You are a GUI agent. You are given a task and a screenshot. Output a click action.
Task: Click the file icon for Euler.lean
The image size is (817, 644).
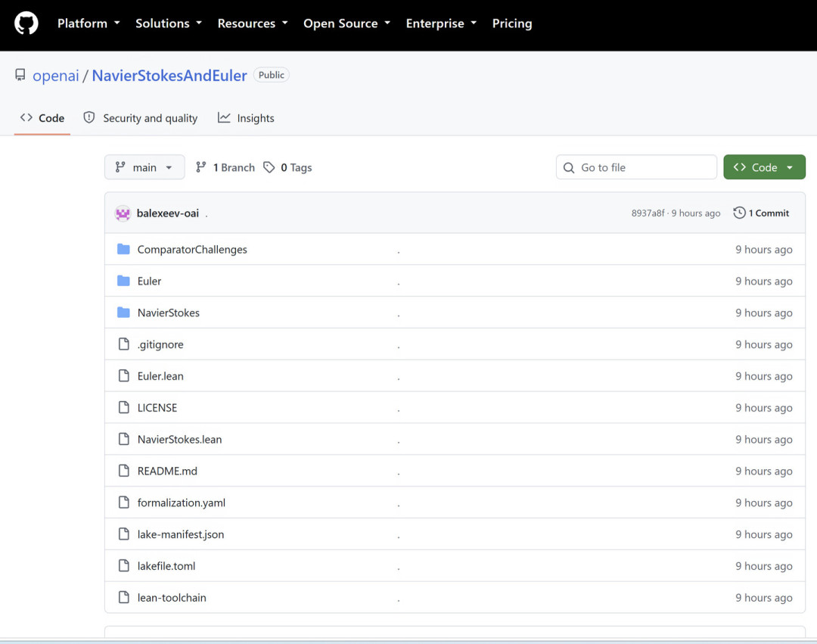123,375
